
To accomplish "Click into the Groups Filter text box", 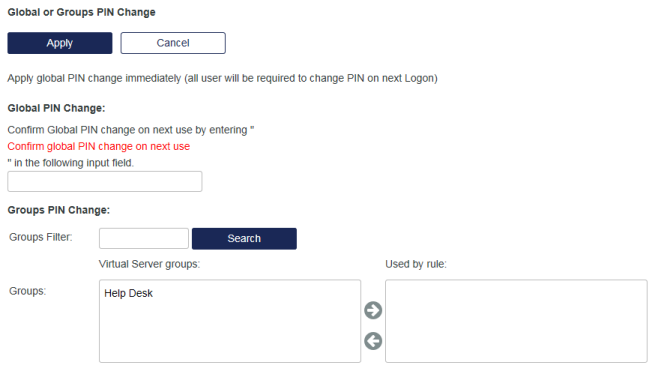I will point(144,239).
